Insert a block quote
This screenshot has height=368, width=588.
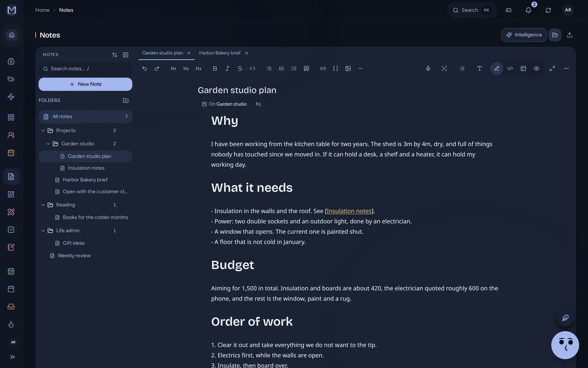pyautogui.click(x=306, y=68)
